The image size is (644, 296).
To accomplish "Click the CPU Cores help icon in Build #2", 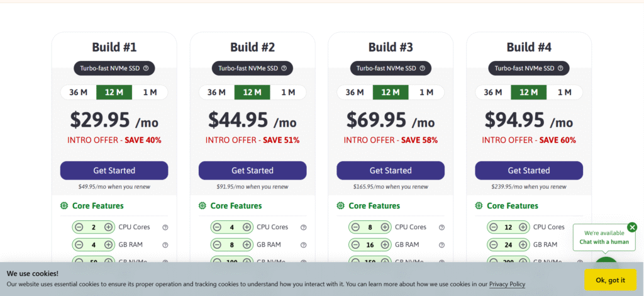I will pyautogui.click(x=304, y=227).
